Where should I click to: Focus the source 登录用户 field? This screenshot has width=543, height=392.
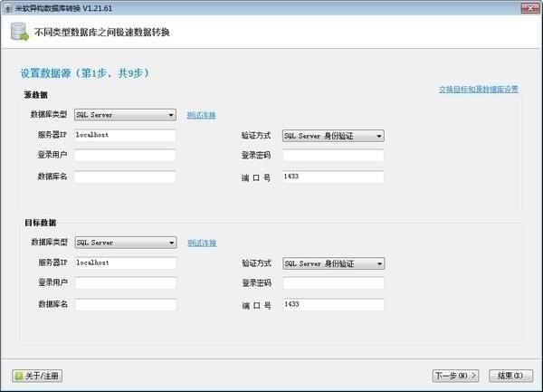click(x=125, y=155)
